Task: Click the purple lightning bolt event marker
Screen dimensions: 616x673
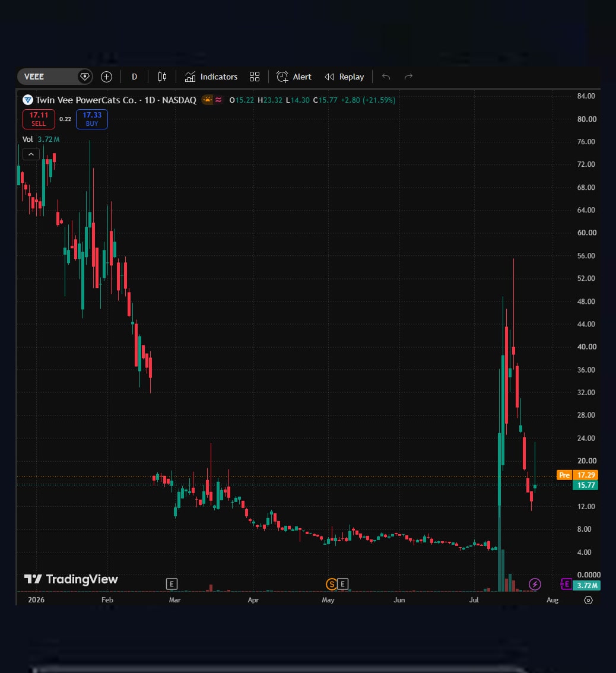Action: (535, 584)
